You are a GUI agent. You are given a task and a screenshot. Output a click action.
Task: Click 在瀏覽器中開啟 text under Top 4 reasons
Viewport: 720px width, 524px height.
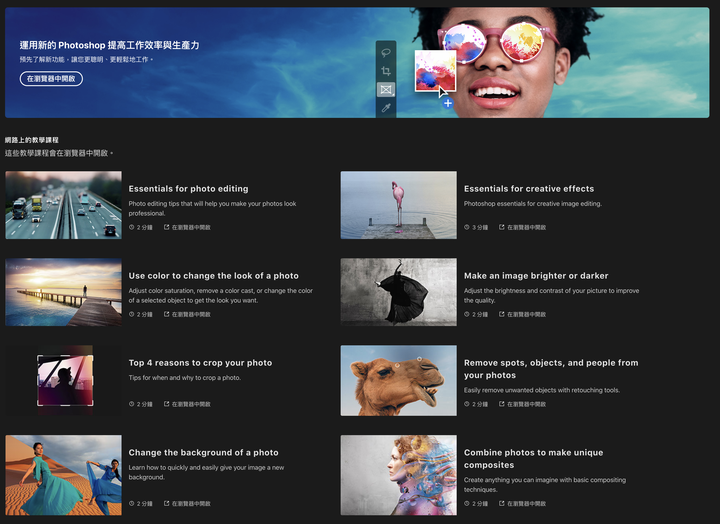[191, 404]
